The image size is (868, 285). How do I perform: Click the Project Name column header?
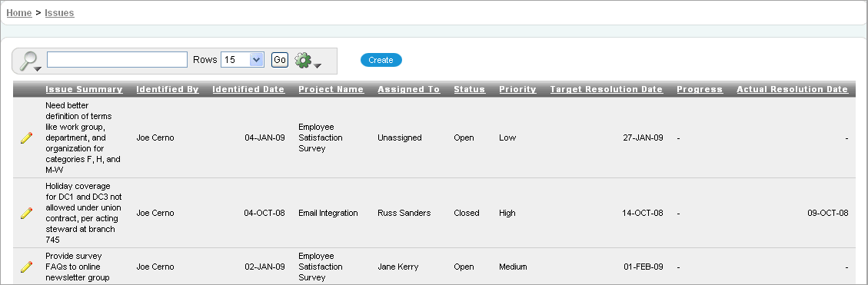point(331,89)
